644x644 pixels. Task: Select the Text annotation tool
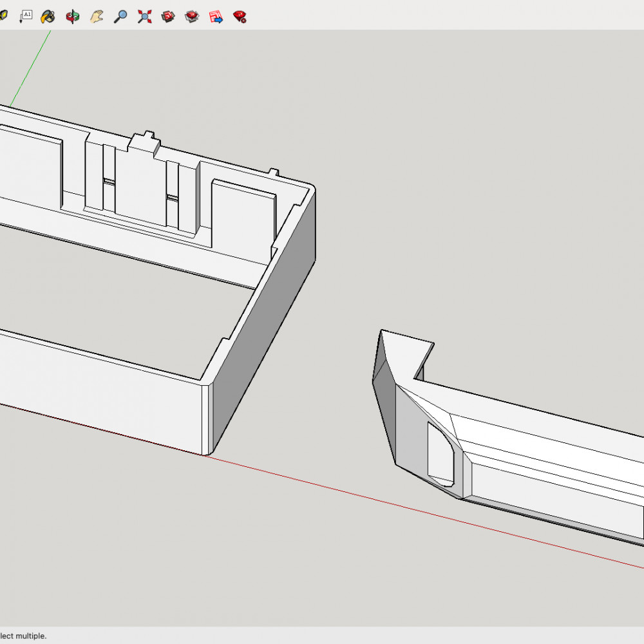(26, 16)
